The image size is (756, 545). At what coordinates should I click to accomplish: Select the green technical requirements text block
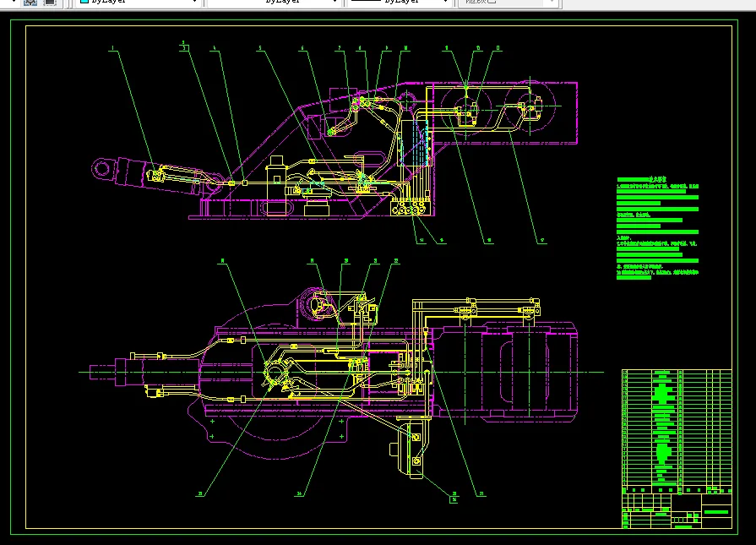coord(658,228)
